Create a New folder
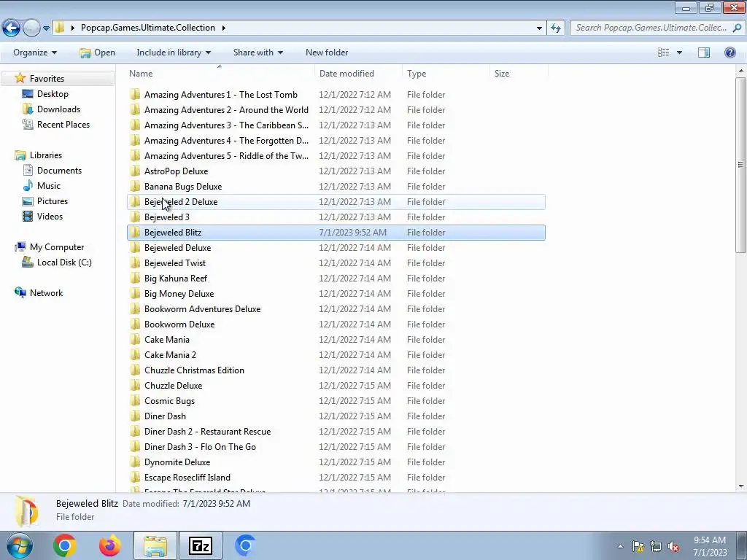The width and height of the screenshot is (747, 560). (327, 52)
